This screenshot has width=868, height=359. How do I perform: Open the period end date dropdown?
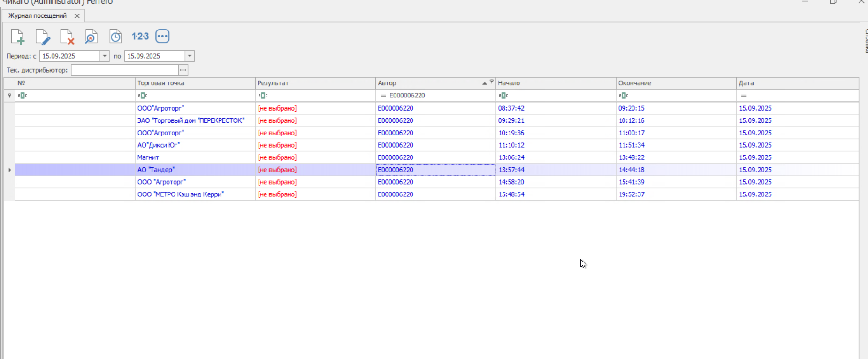tap(190, 56)
